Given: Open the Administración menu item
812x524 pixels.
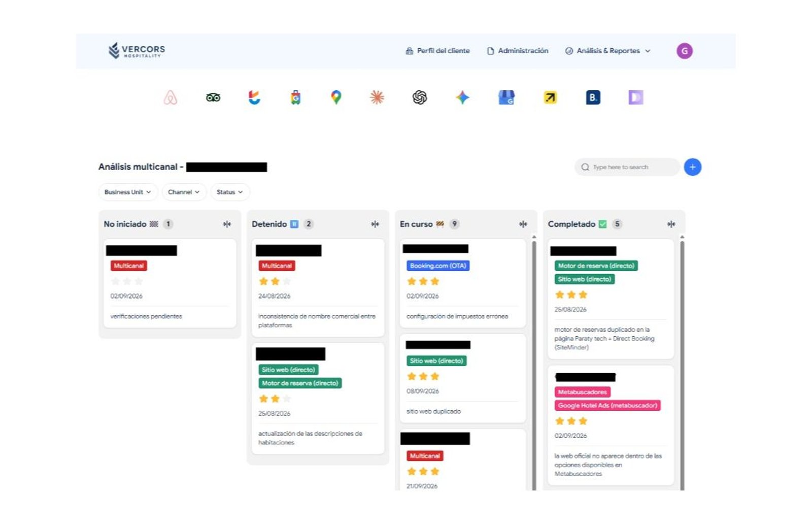Looking at the screenshot, I should [518, 51].
